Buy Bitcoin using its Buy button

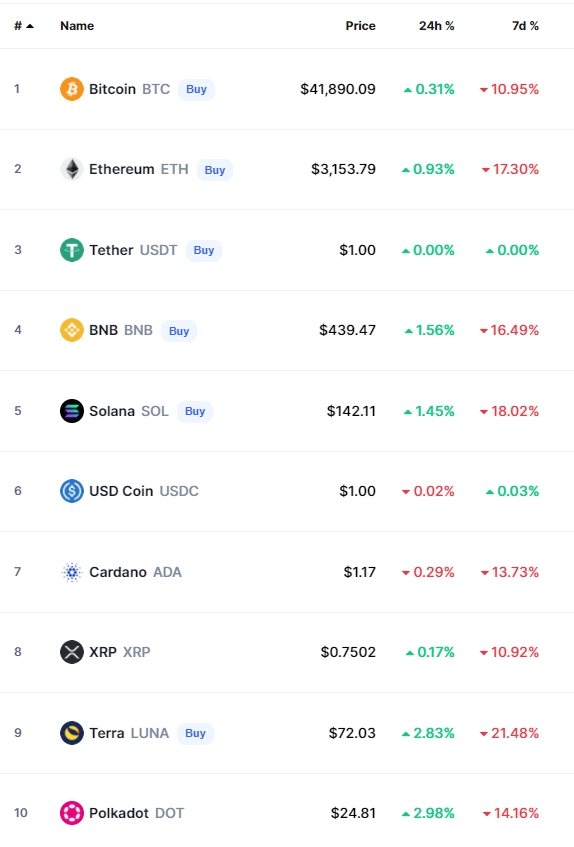(197, 89)
